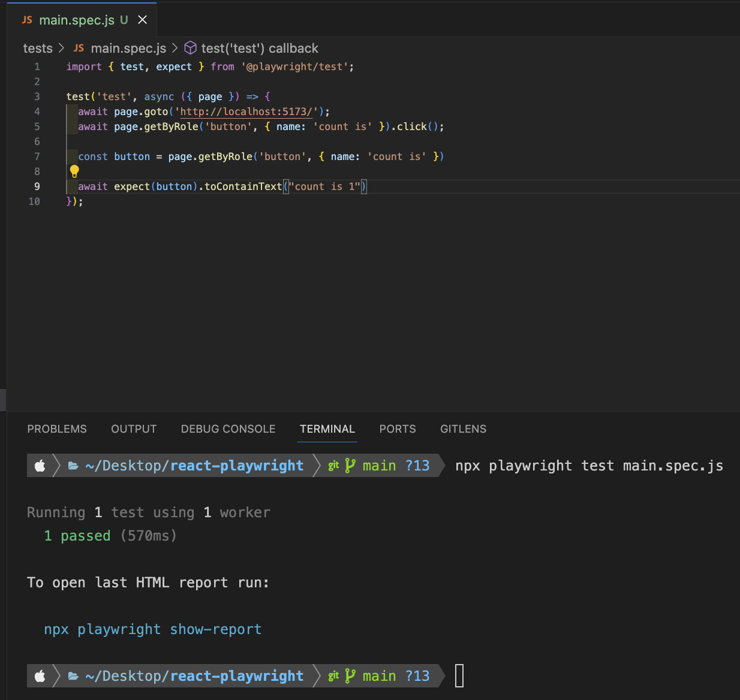Open the tests breadcrumb dropdown
This screenshot has height=700, width=740.
coord(38,48)
